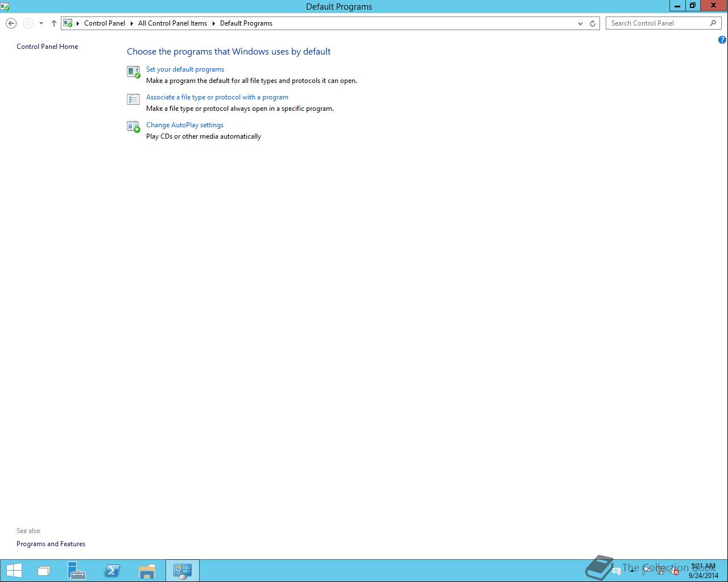Click the search magnifier icon
Screen dimensions: 728x582
[x=713, y=23]
